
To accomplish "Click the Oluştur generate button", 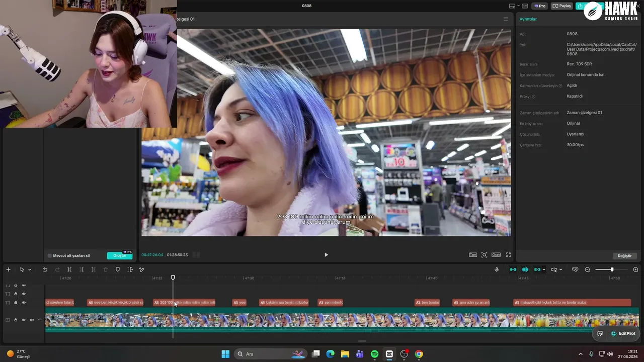I will [120, 255].
